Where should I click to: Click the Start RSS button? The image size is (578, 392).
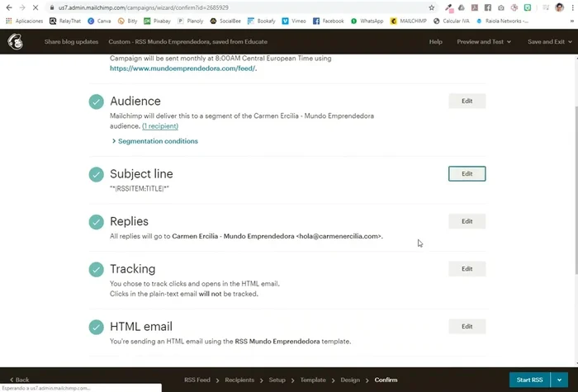(530, 380)
